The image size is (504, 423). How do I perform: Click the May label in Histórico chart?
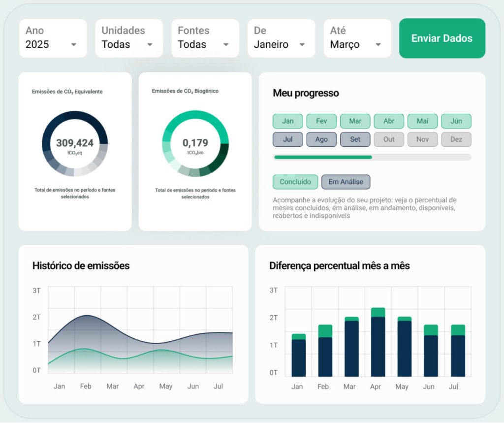166,386
